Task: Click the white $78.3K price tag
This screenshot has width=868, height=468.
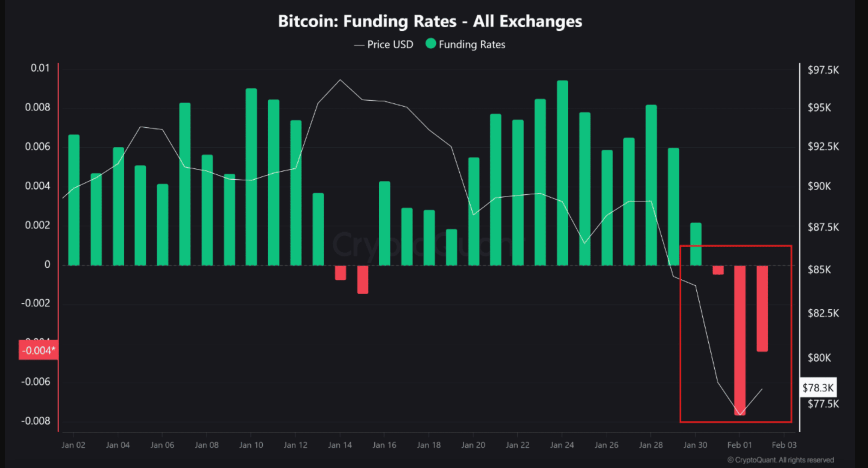Action: coord(818,388)
